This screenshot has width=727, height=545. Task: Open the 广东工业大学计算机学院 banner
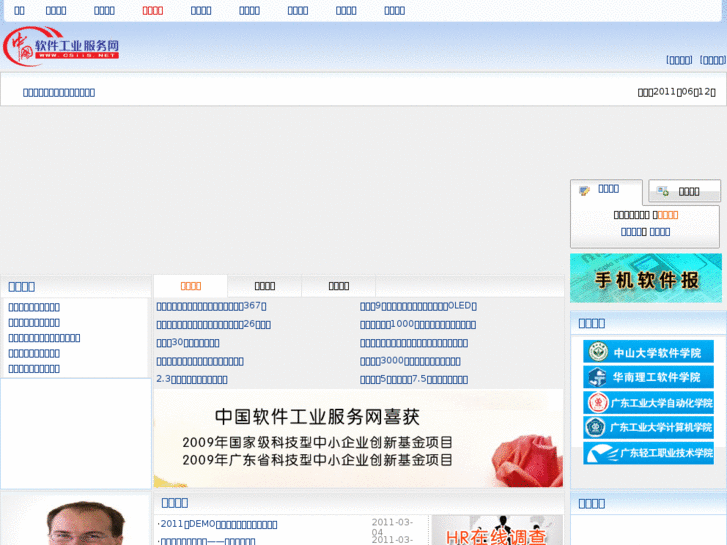(x=648, y=427)
